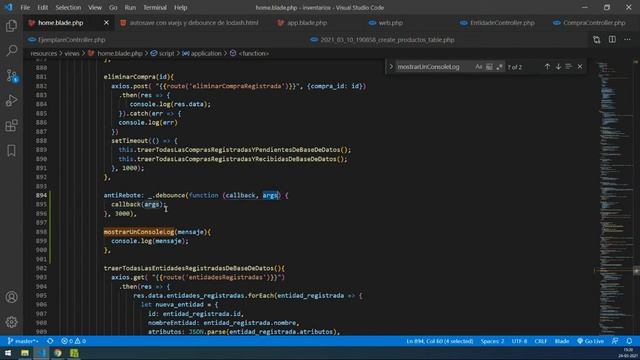Toggle Match Case in find widget
This screenshot has height=360, width=640.
(x=478, y=67)
